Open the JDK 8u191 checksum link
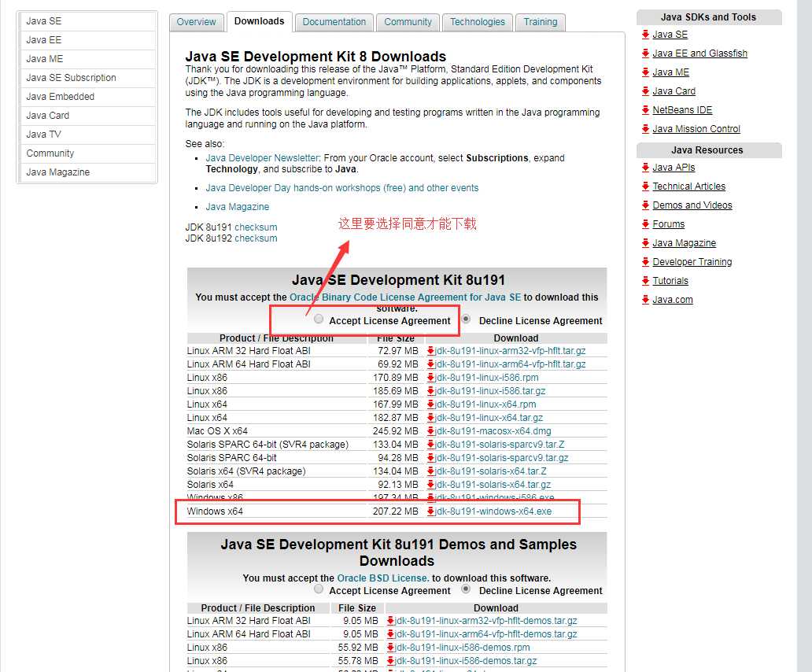The image size is (812, 672). [x=256, y=227]
